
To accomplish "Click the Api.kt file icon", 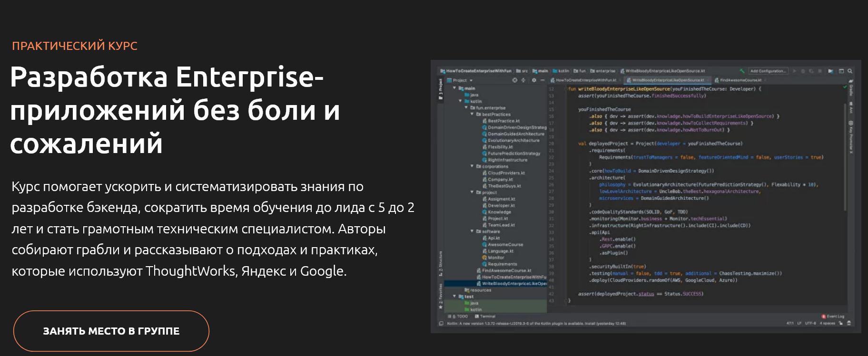I will point(485,238).
